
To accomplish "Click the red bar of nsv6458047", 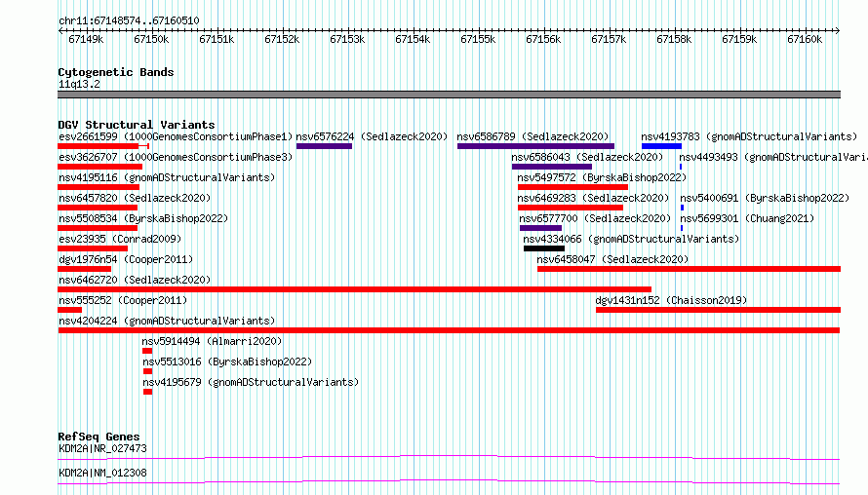I will 689,269.
